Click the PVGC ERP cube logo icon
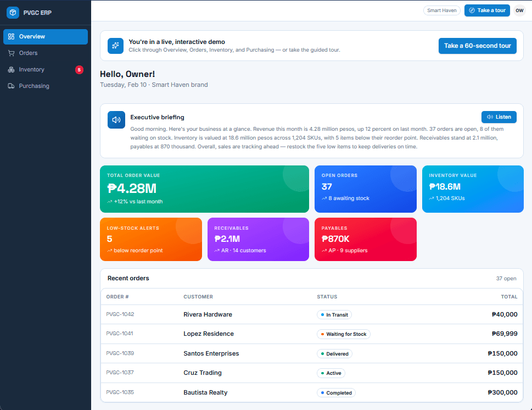The image size is (532, 410). coord(13,13)
